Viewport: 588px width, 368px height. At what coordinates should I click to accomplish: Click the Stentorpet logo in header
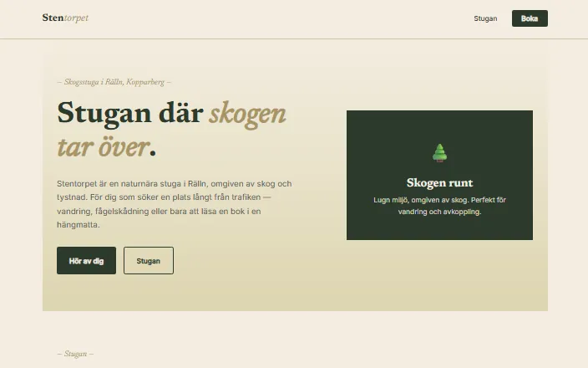point(65,18)
